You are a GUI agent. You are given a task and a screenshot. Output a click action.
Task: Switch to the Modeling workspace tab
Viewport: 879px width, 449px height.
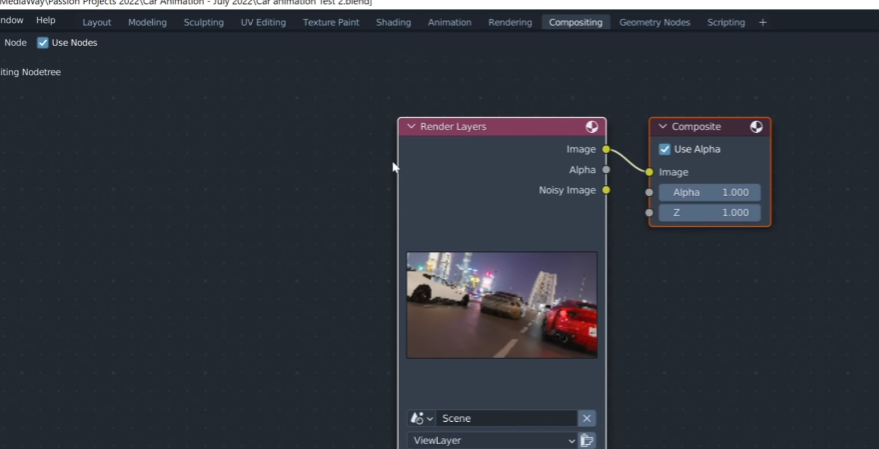(x=147, y=22)
